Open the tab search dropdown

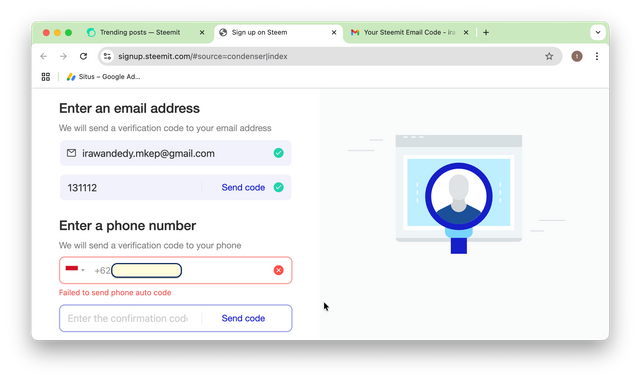pyautogui.click(x=598, y=32)
